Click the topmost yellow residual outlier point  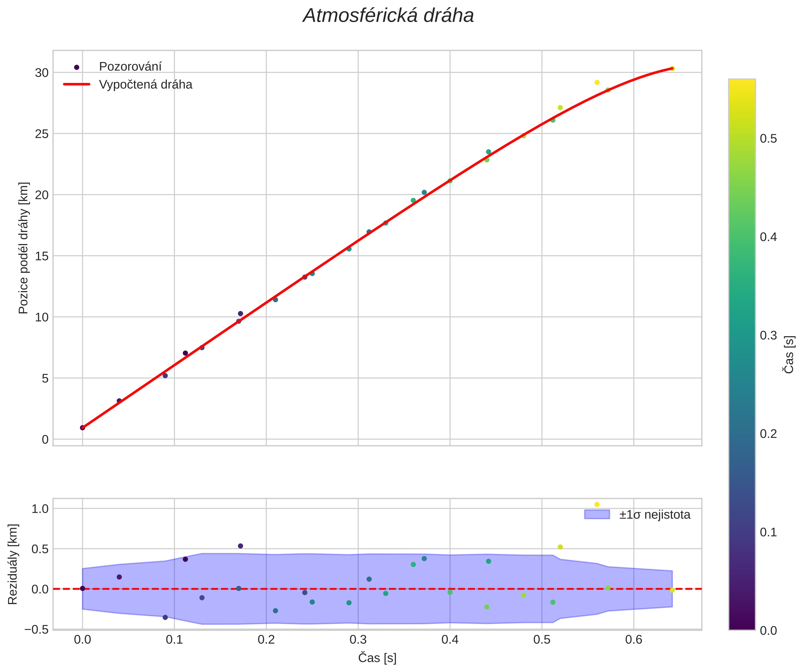597,505
